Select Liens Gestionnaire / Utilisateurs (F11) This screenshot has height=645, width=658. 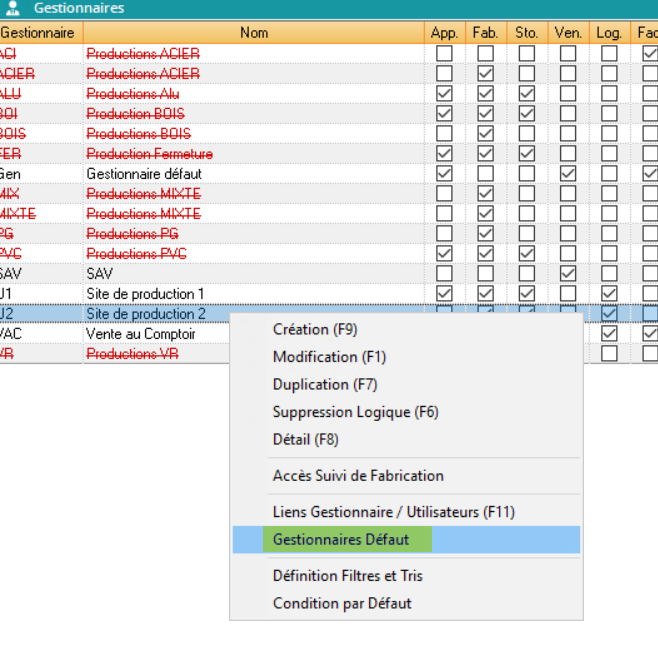coord(393,512)
